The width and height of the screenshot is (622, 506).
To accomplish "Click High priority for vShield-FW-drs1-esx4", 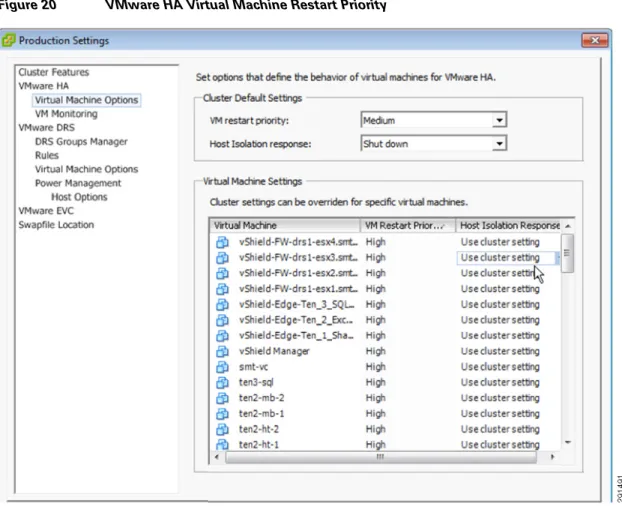I will (x=375, y=242).
